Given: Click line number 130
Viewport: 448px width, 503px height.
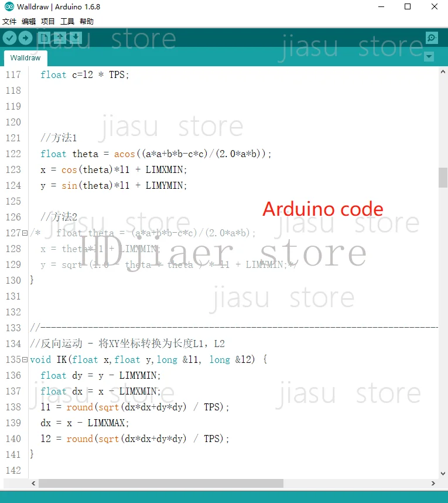Looking at the screenshot, I should [x=13, y=280].
